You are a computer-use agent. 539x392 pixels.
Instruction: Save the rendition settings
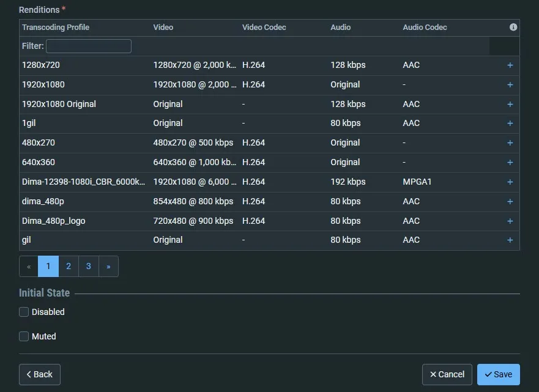tap(499, 374)
